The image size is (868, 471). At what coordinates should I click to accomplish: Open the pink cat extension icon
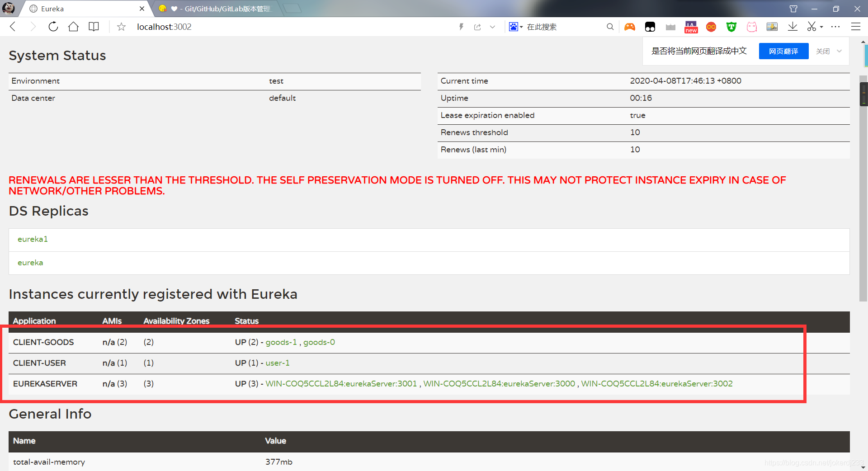coord(752,27)
